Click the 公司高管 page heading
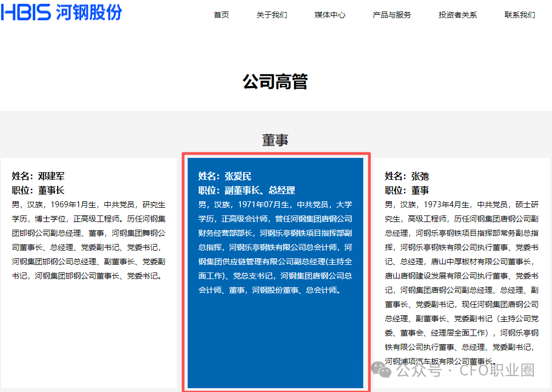 275,82
